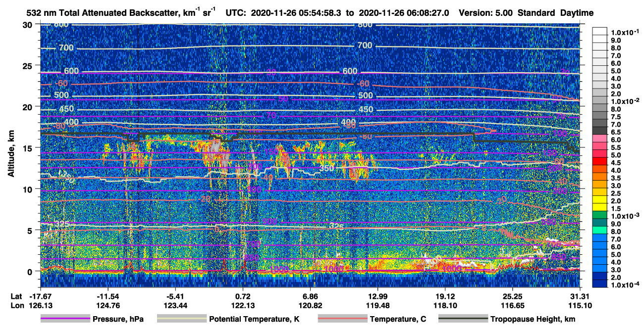Viewport: 644px width, 330px height.
Task: Click colorbar label '1.0x10-1' at the top
Action: click(x=624, y=32)
